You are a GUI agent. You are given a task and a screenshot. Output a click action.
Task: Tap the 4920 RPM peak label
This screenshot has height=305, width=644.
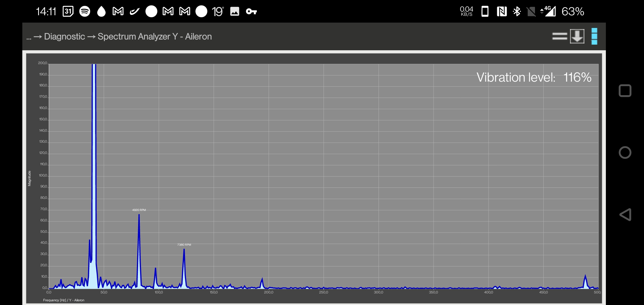(x=139, y=210)
